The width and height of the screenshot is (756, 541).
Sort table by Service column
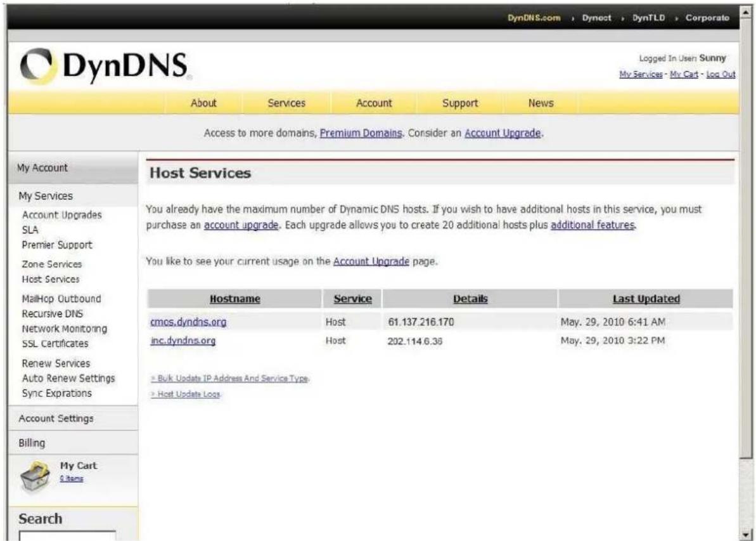[352, 299]
